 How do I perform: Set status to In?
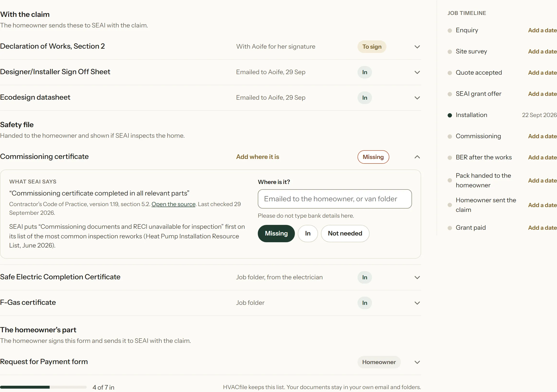pyautogui.click(x=308, y=234)
